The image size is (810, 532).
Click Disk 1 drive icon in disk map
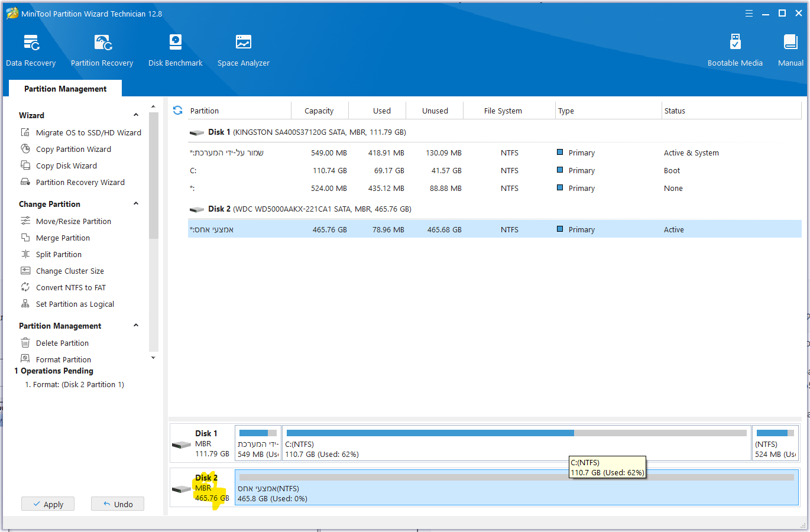tap(182, 445)
